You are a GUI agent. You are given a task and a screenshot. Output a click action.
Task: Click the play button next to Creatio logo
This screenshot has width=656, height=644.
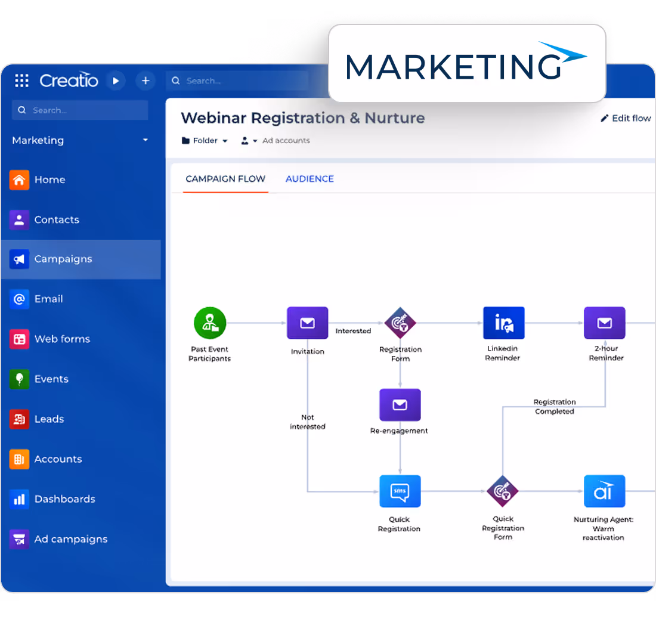click(116, 80)
